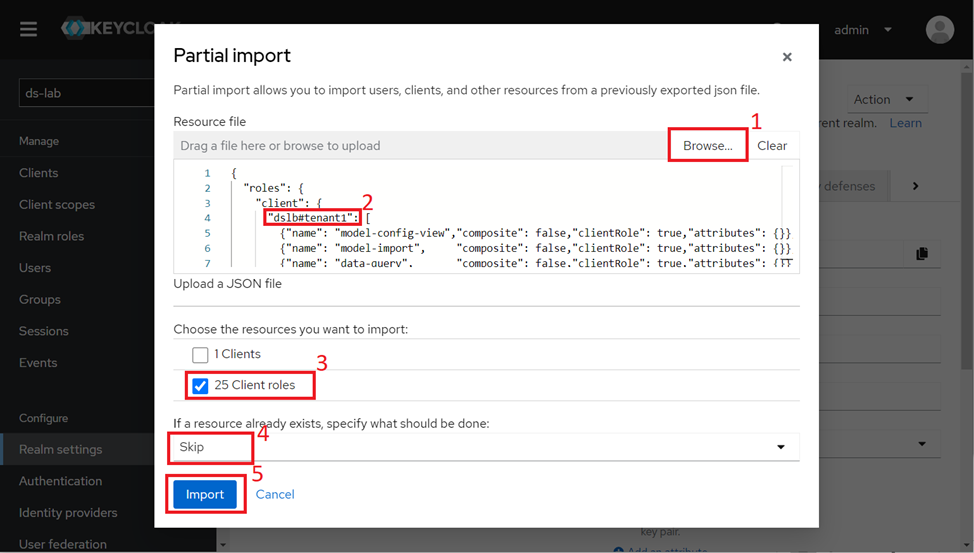Click the Browse... button

tap(708, 146)
